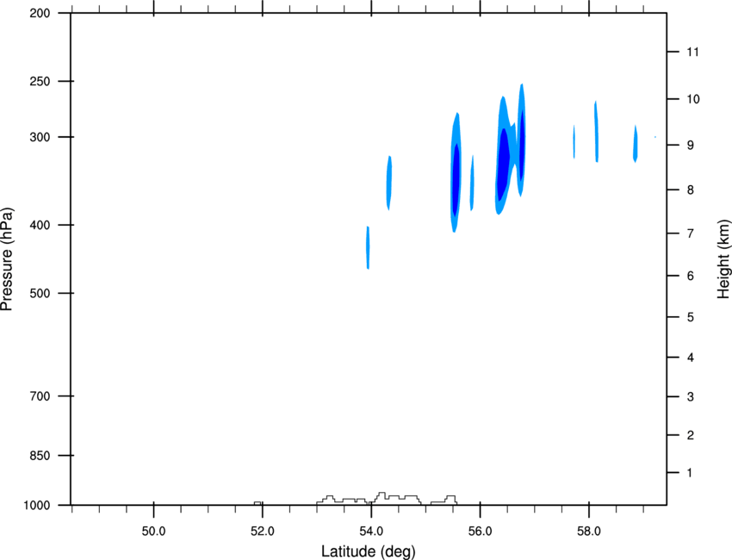The width and height of the screenshot is (732, 560).
Task: Click the 300 hPa tick label
Action: coord(40,137)
